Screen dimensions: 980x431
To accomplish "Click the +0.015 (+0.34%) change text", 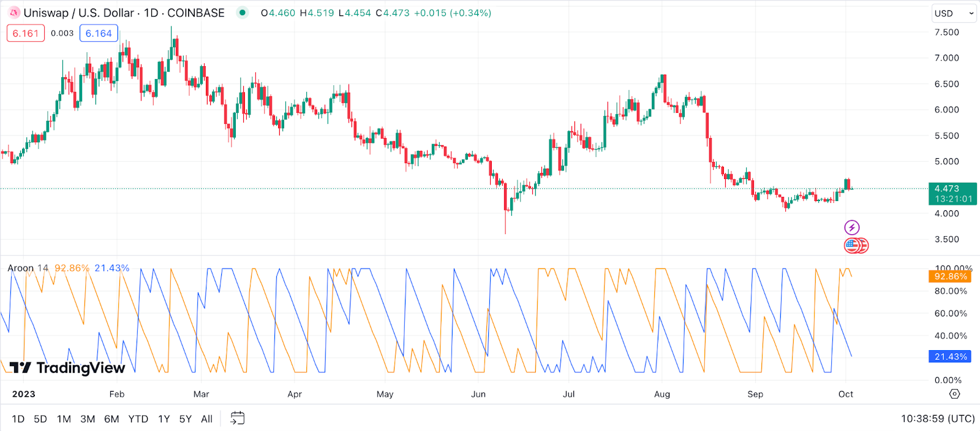I will tap(453, 13).
